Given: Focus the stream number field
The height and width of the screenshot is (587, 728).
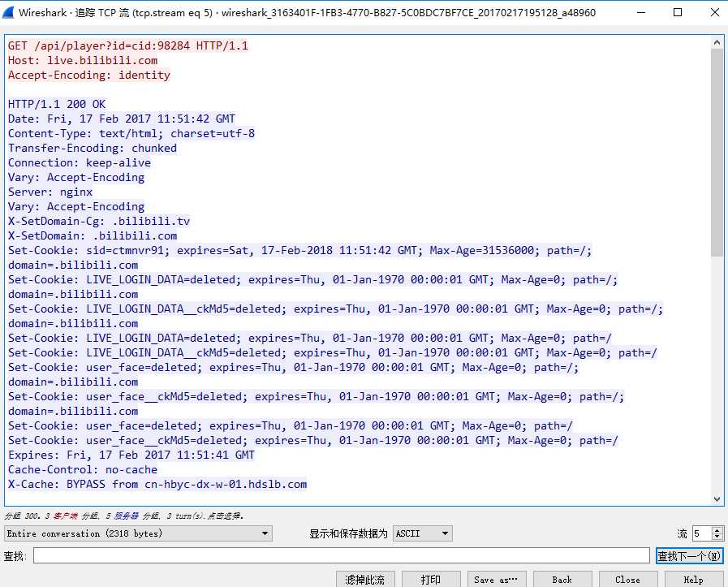Looking at the screenshot, I should pyautogui.click(x=702, y=533).
